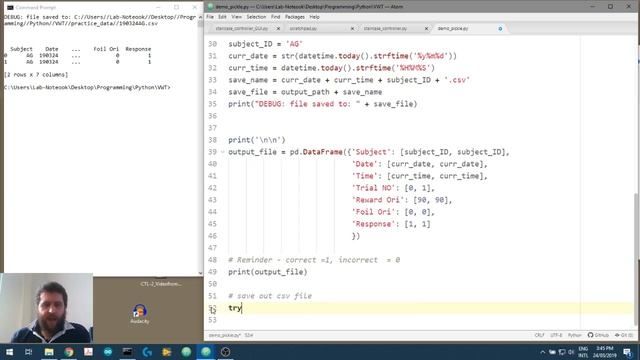Open the File menu in Atom
Viewport: 640px width, 360px height.
coord(210,17)
